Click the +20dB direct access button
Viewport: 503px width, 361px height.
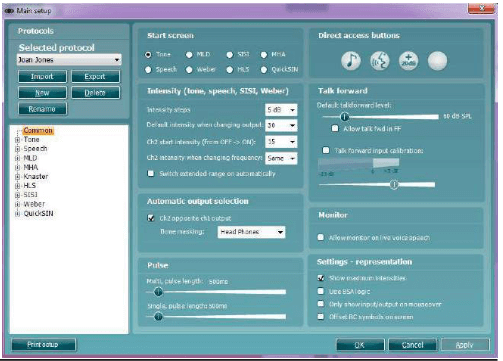coord(408,61)
